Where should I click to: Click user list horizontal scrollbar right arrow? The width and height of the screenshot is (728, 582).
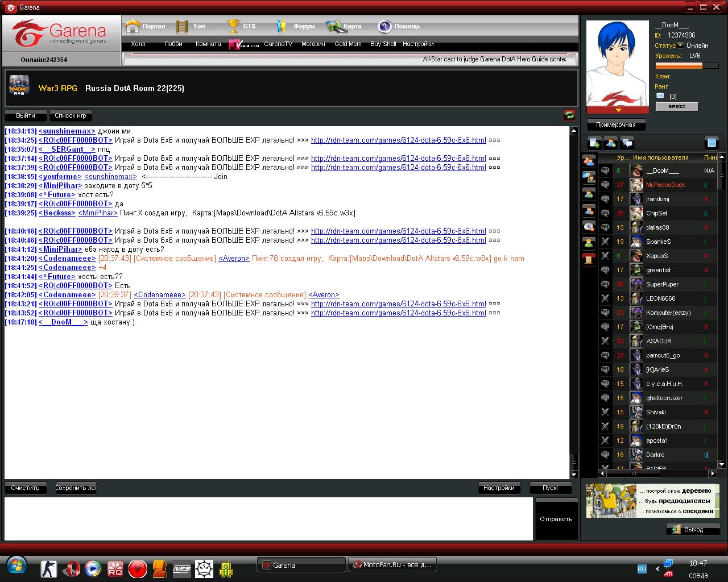pyautogui.click(x=713, y=473)
